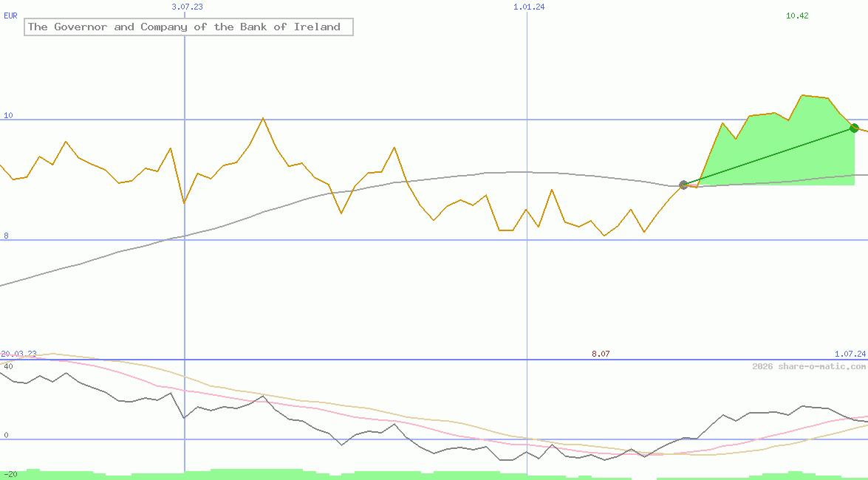Select the 1.01.24 date label
Screen dimensions: 868x480
[x=529, y=7]
